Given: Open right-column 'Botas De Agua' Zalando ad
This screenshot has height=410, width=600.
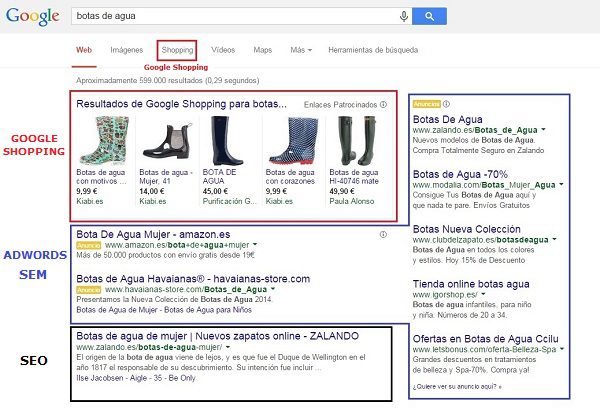Looking at the screenshot, I should point(447,119).
